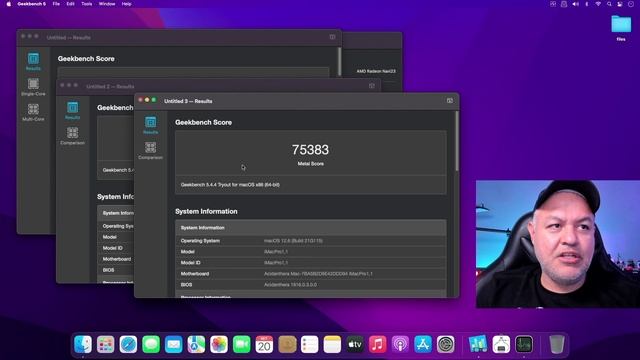Image resolution: width=640 pixels, height=360 pixels.
Task: Open the Tools menu
Action: (x=87, y=4)
